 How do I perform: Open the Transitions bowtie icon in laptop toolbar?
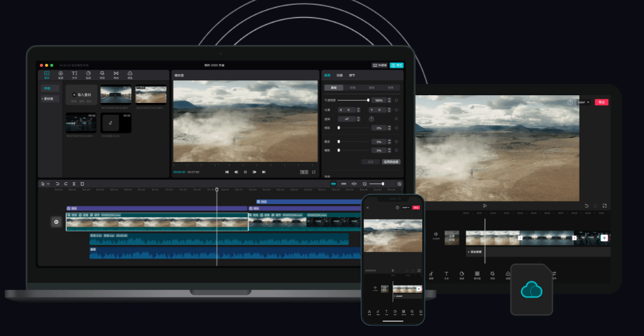(116, 74)
